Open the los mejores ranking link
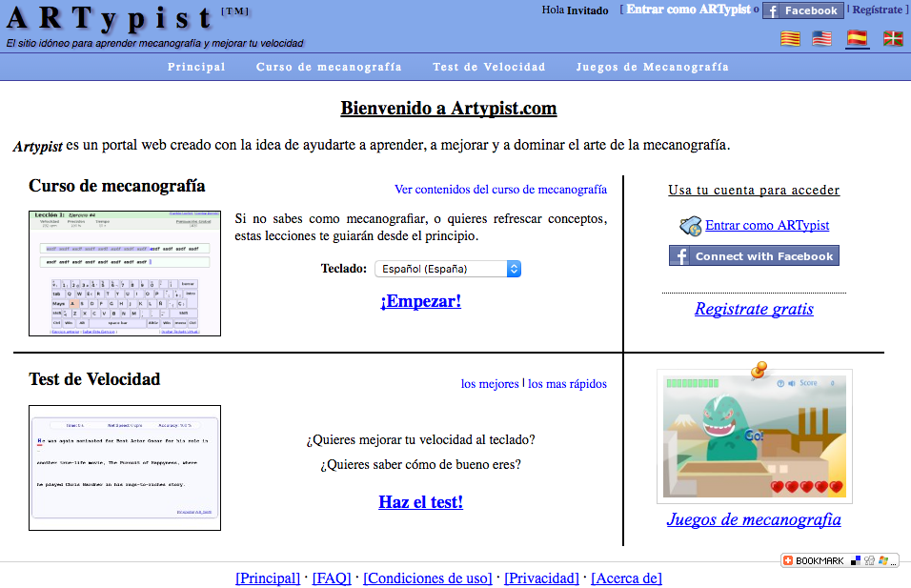This screenshot has width=911, height=588. click(x=490, y=383)
